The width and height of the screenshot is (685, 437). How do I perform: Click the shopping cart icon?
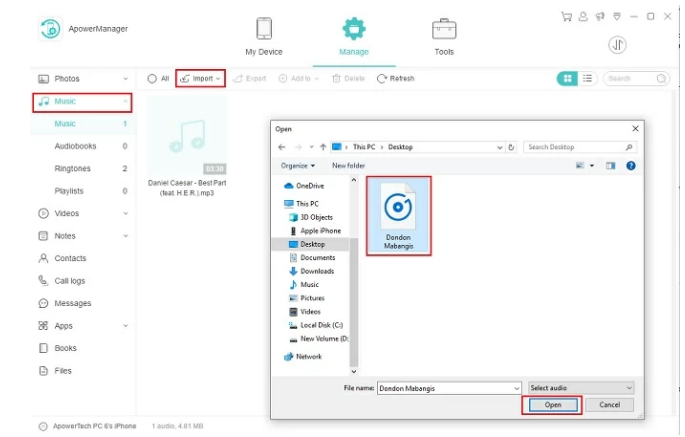(566, 16)
